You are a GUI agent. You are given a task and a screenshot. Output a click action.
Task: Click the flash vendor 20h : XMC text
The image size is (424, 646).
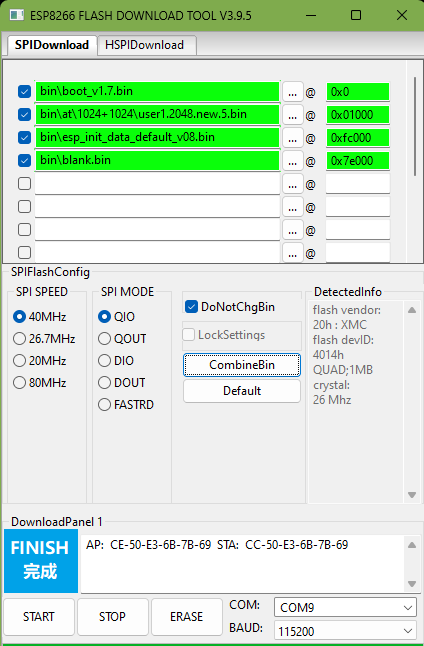(347, 317)
